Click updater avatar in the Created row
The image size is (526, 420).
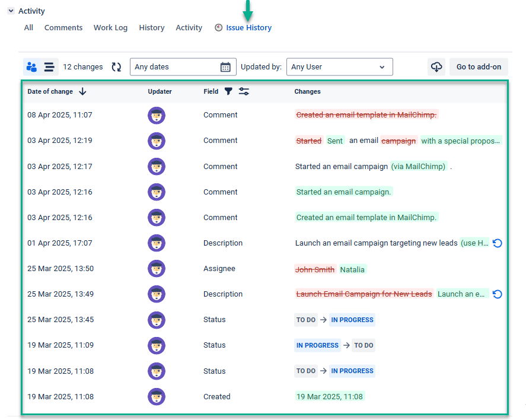157,396
